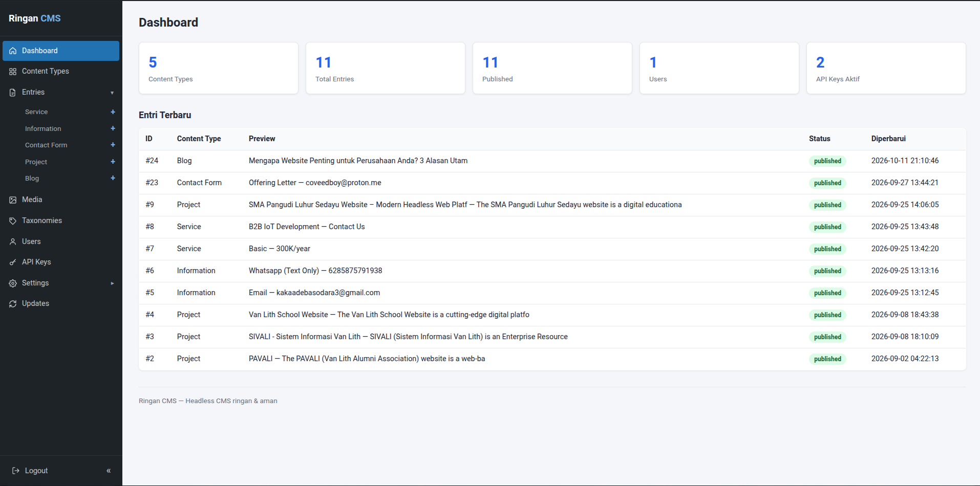Click 'Email — kakaadebasodara3@gmail.com' preview
Screen dimensions: 980x486
click(314, 293)
